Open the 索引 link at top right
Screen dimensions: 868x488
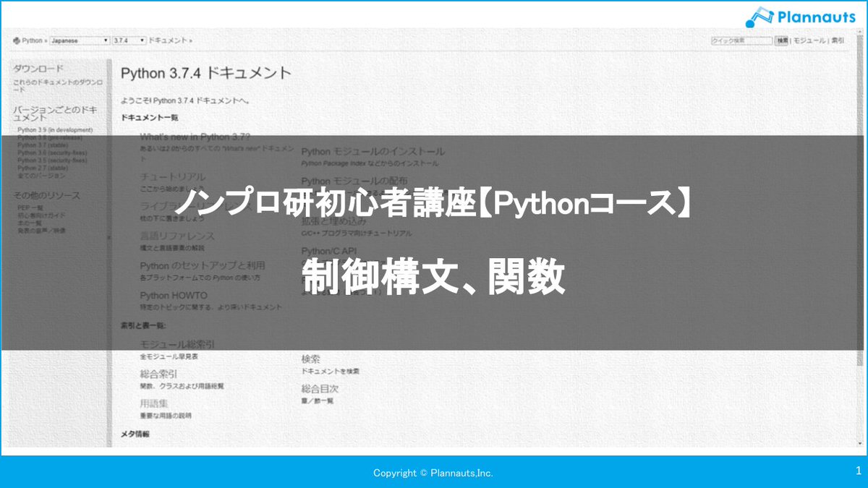pos(838,41)
